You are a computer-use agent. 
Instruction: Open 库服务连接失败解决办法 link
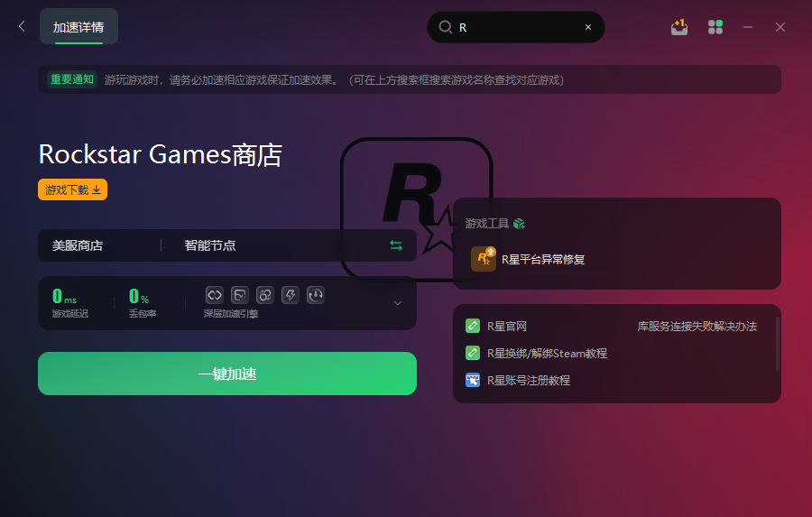(x=697, y=327)
